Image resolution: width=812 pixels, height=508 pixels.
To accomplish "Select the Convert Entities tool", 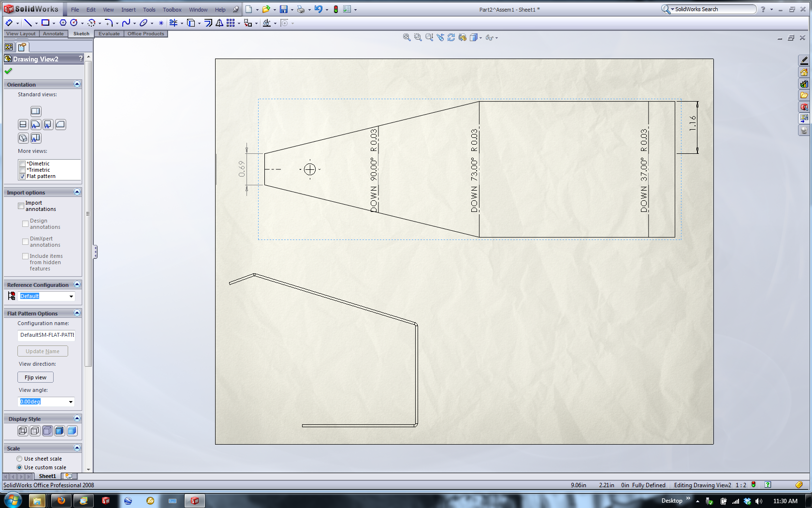I will 191,23.
